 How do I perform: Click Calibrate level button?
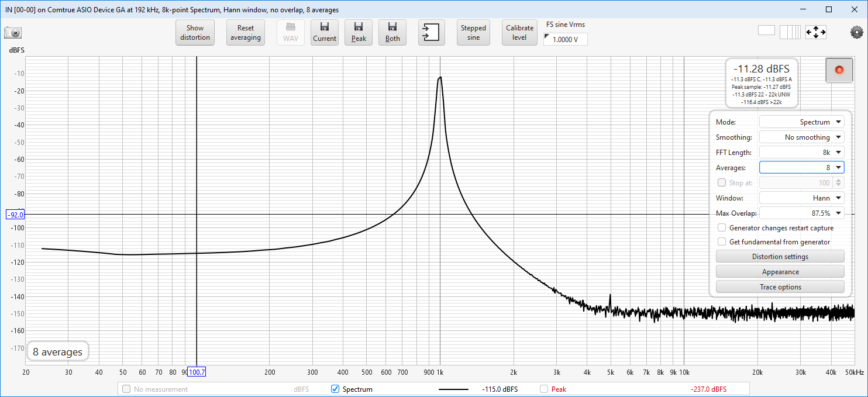(520, 33)
